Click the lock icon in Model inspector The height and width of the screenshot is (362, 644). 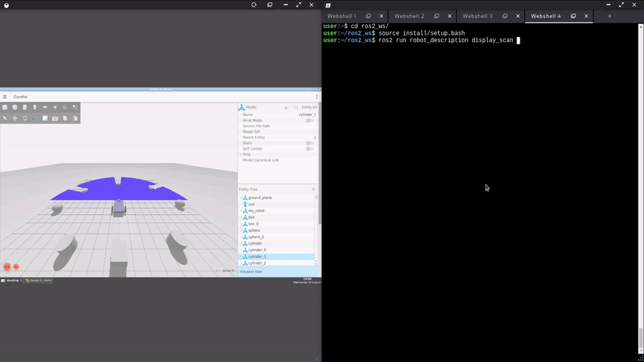pyautogui.click(x=286, y=108)
